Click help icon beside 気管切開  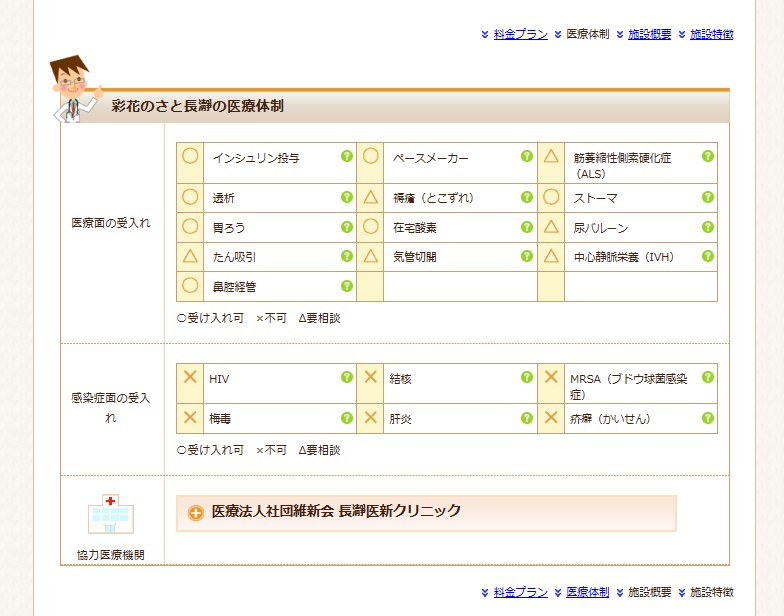coord(527,256)
